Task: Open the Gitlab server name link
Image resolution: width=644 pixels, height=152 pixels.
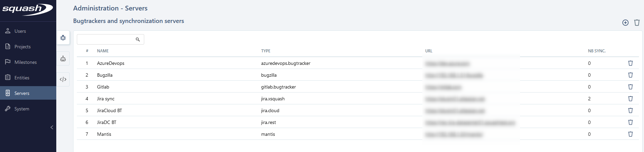Action: click(x=103, y=87)
